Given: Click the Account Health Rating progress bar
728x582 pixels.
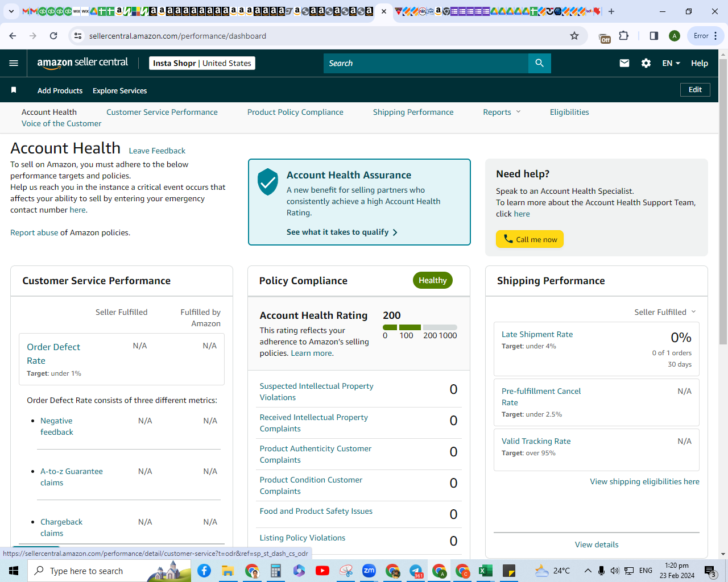Looking at the screenshot, I should [420, 327].
